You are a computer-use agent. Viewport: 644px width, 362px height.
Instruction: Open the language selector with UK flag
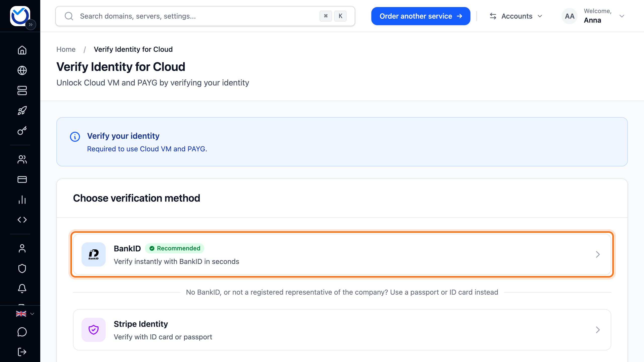pyautogui.click(x=25, y=314)
